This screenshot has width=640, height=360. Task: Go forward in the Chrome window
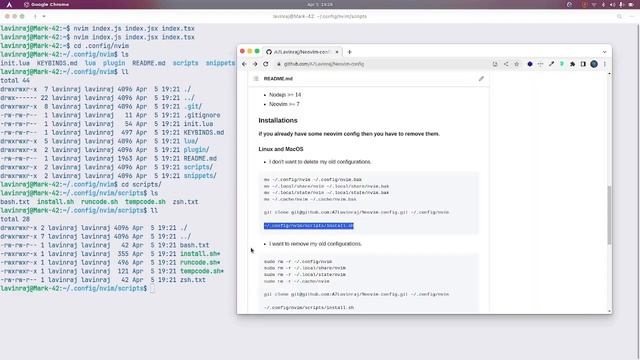point(255,64)
